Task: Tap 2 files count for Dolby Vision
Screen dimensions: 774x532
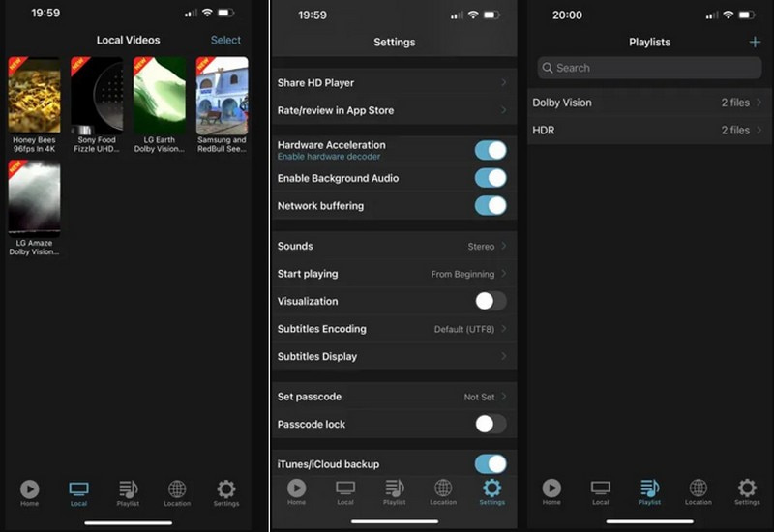Action: point(735,103)
